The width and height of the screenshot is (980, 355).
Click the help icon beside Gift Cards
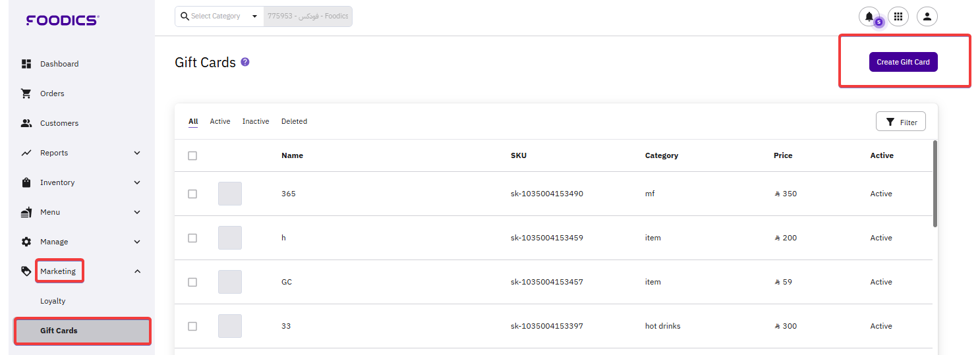tap(245, 62)
